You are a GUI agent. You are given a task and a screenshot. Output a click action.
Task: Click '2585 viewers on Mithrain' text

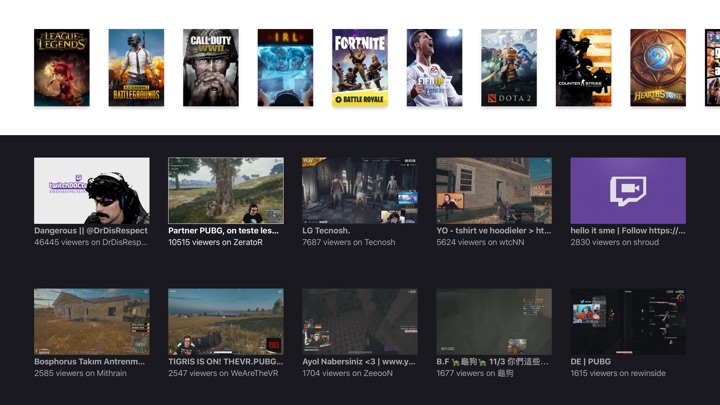click(x=80, y=373)
